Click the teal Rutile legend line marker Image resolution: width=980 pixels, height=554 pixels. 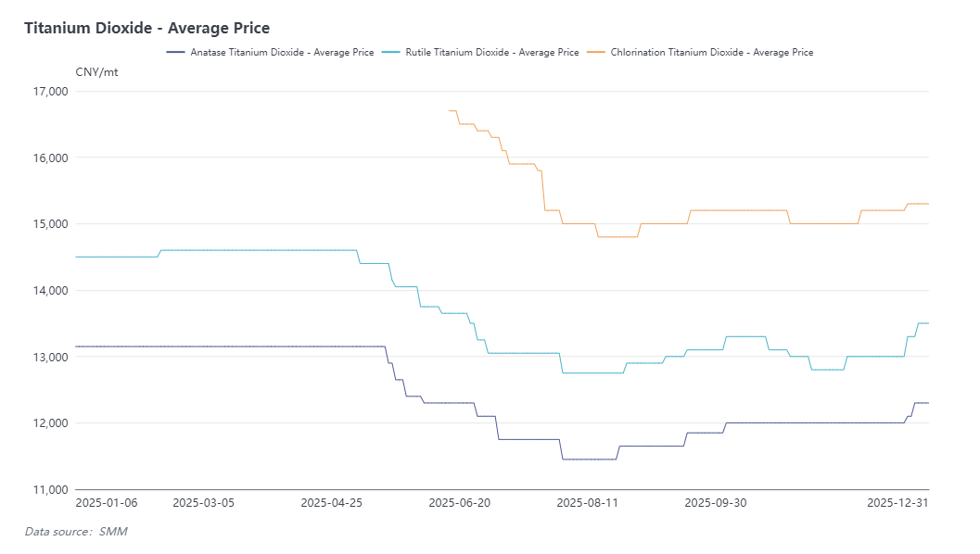pyautogui.click(x=390, y=53)
